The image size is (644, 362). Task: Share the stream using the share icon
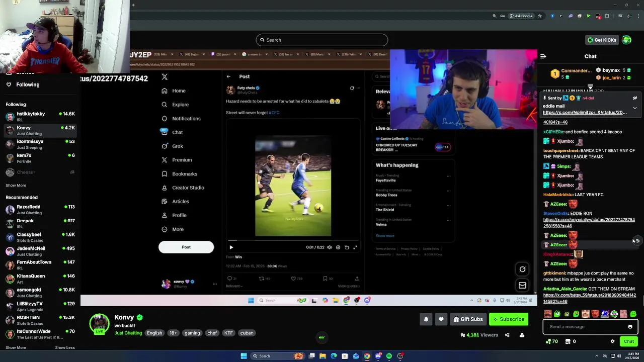pyautogui.click(x=507, y=335)
